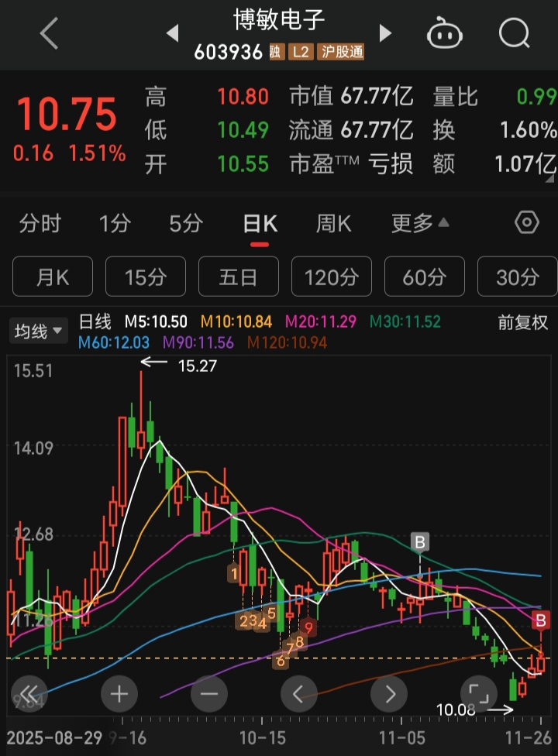This screenshot has width=558, height=756.
Task: Tap the stock name 博敏电子
Action: 279,20
